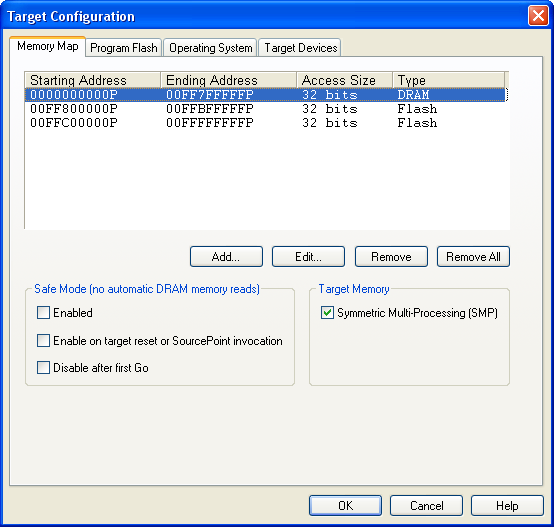The image size is (554, 527).
Task: Click ending address 00FF7FFFFFP
Action: pos(210,95)
